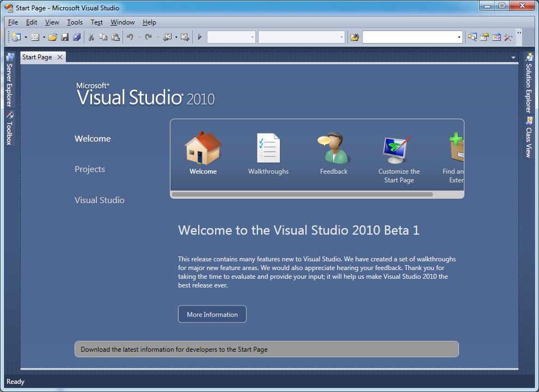
Task: Click the Properties Window toolbar icon
Action: pos(485,37)
